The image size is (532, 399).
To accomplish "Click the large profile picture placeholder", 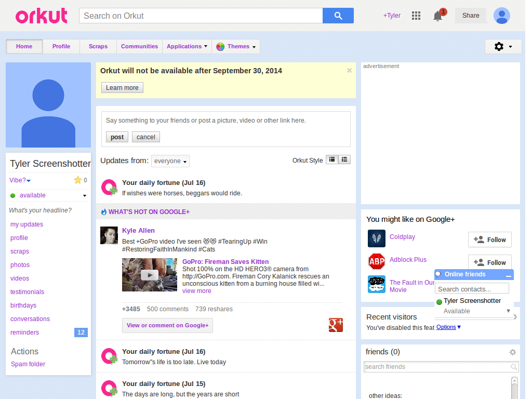I will (48, 105).
